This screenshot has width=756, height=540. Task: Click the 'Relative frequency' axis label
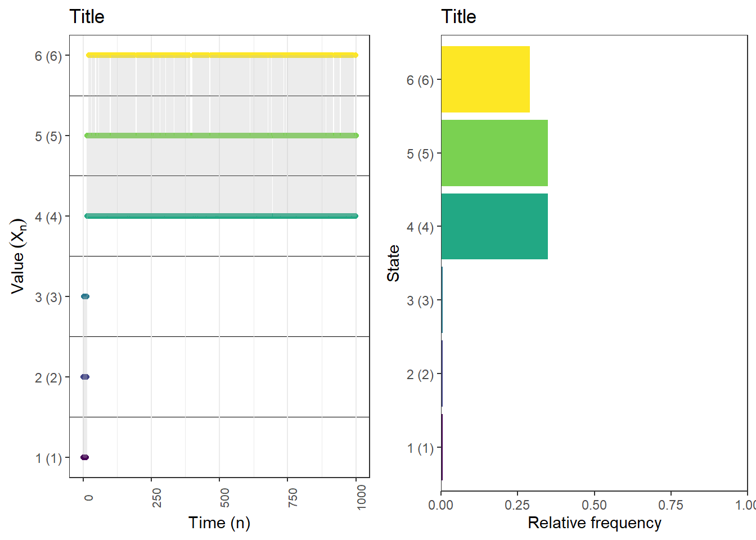pyautogui.click(x=595, y=523)
